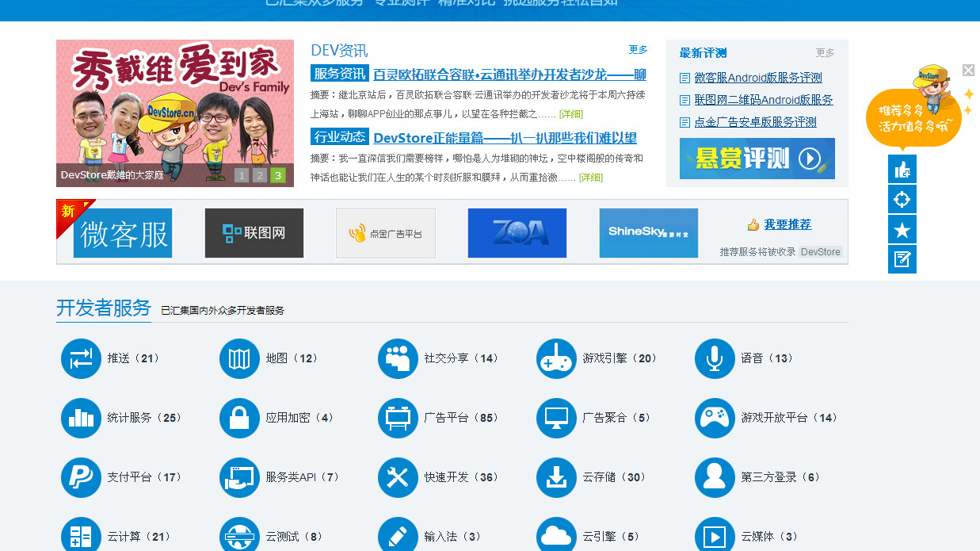Open 更多 in 最新评测 panel
Screen dimensions: 980x551
point(826,52)
